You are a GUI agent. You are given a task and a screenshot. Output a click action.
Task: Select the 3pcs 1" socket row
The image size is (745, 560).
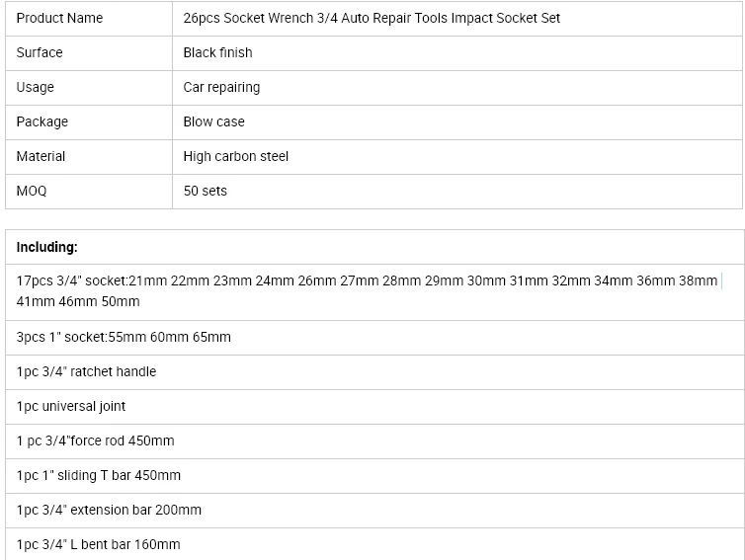point(374,338)
